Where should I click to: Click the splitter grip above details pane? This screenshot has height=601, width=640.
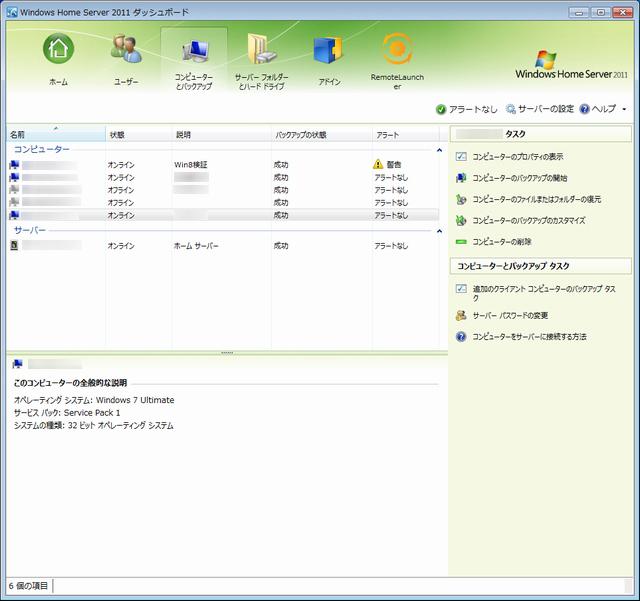[227, 352]
